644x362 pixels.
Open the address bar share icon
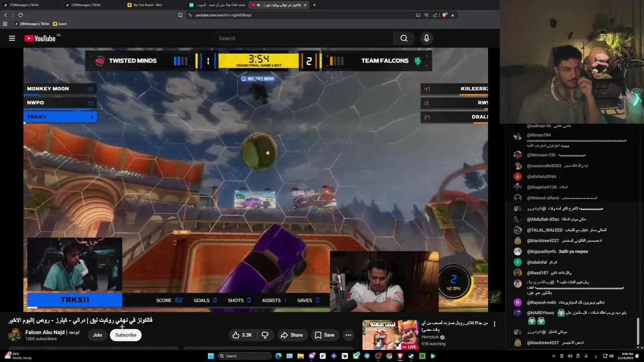tap(435, 15)
